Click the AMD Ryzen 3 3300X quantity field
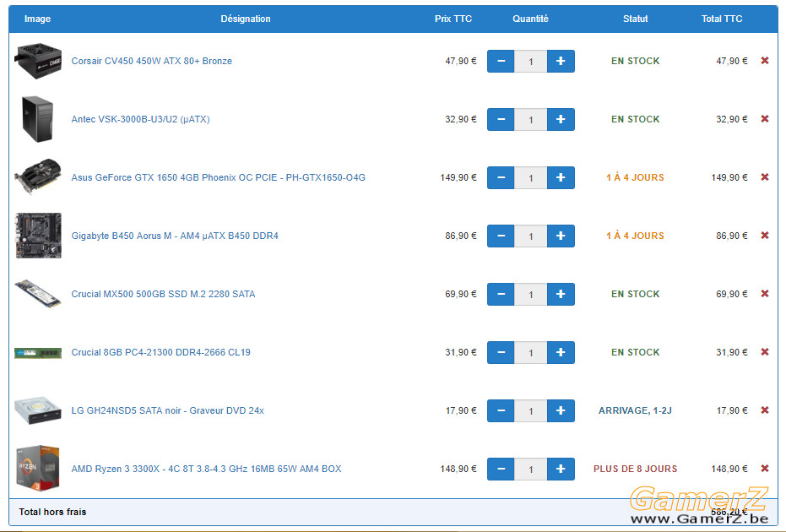 [531, 469]
